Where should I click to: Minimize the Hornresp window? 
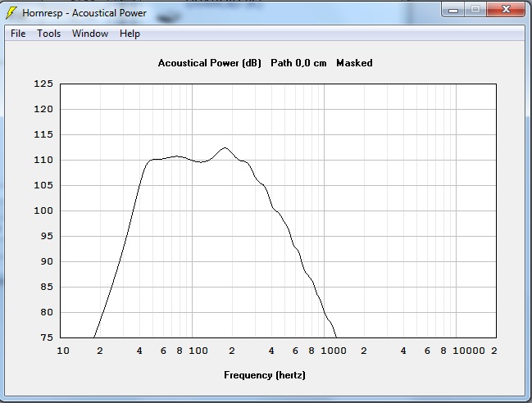[453, 9]
